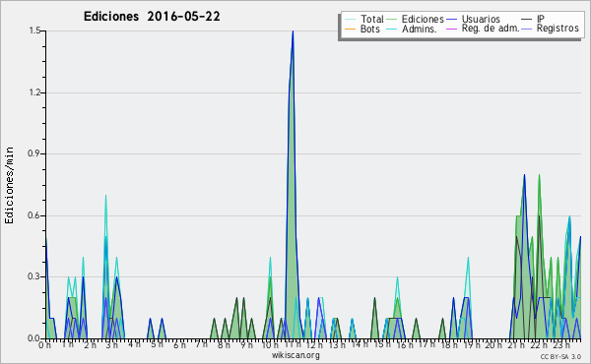Click the x-axis label '12 h'
The height and width of the screenshot is (364, 591).
314,345
